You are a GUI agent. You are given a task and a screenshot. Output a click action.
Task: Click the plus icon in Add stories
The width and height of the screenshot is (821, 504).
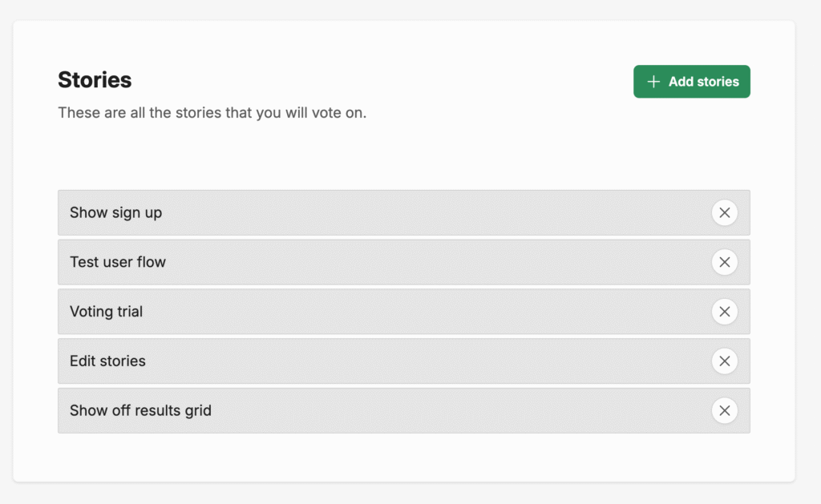(x=653, y=82)
